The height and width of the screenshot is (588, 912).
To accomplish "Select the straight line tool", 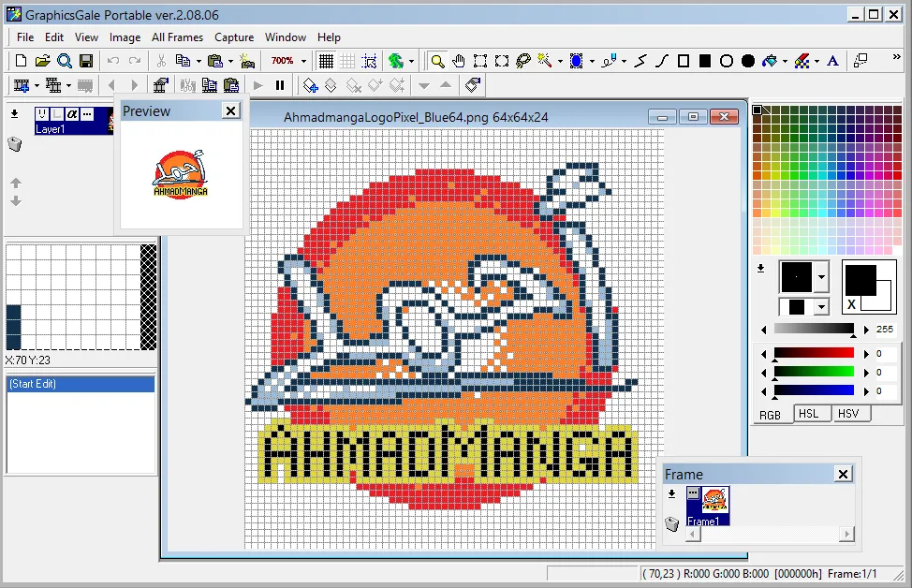I will [x=640, y=61].
